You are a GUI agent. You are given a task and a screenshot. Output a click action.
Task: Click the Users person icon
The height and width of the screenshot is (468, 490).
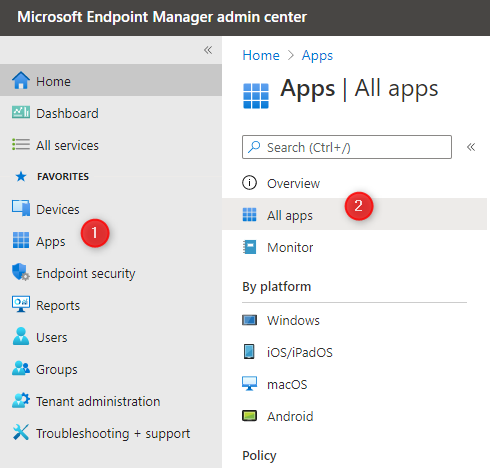(x=21, y=336)
